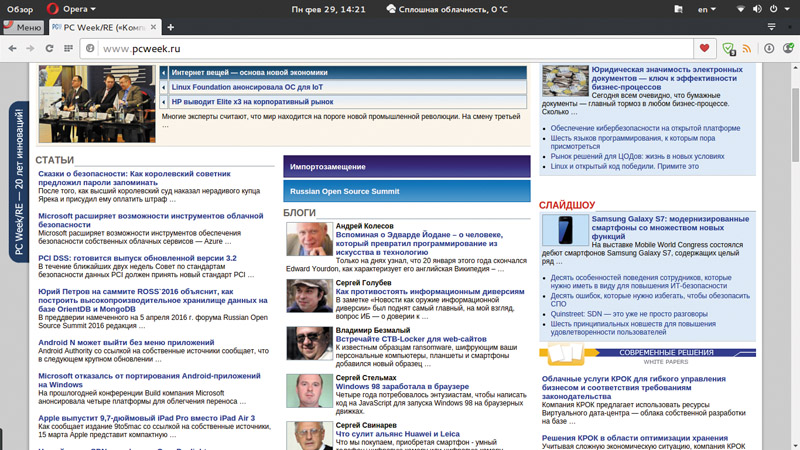Open the tab list menu icon

coord(771,27)
